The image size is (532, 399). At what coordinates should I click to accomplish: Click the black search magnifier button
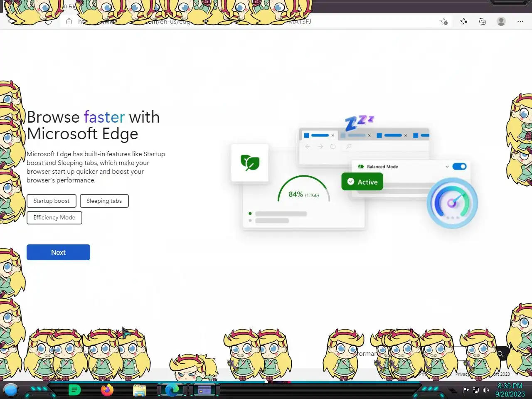tap(500, 354)
